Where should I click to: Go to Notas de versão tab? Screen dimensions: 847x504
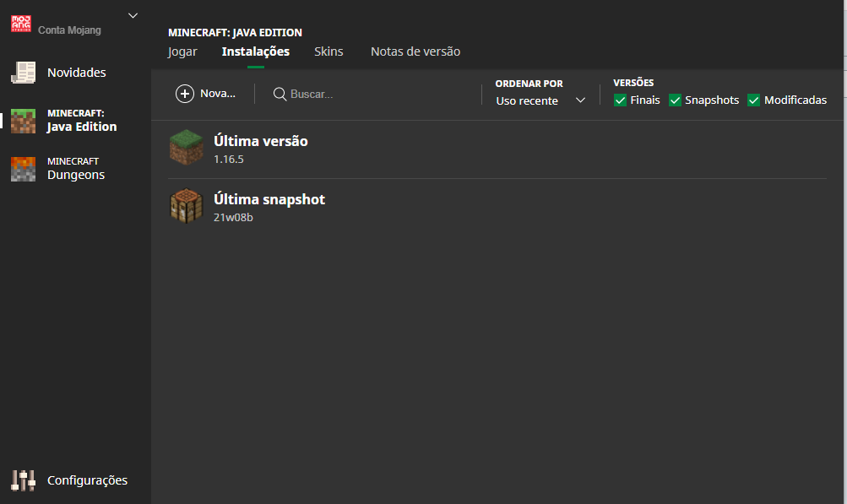tap(415, 51)
